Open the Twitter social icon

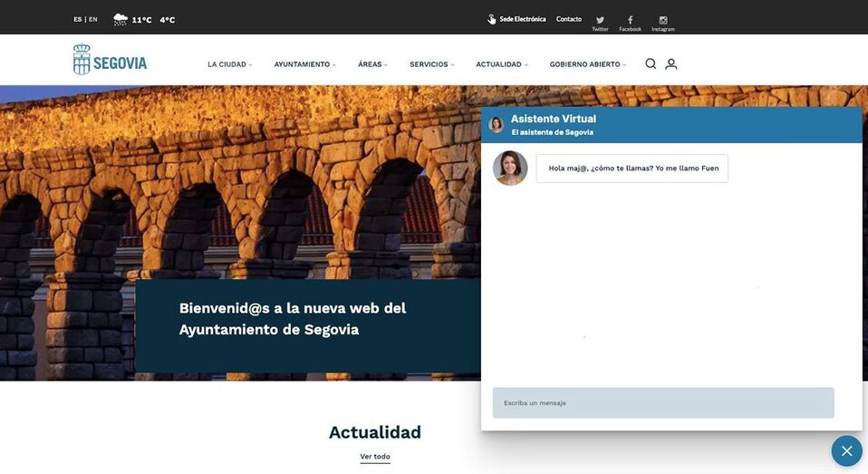[x=600, y=20]
